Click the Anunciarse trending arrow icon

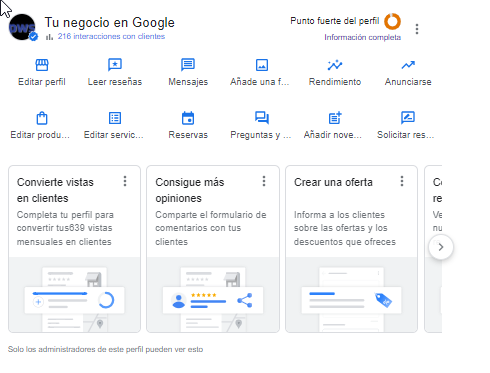click(408, 65)
